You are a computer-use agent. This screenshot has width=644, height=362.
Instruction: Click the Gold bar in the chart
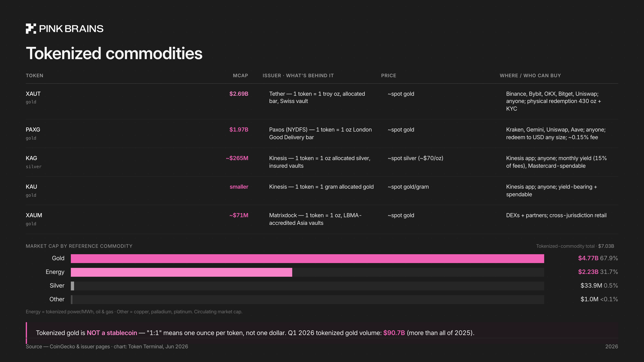[x=307, y=259]
